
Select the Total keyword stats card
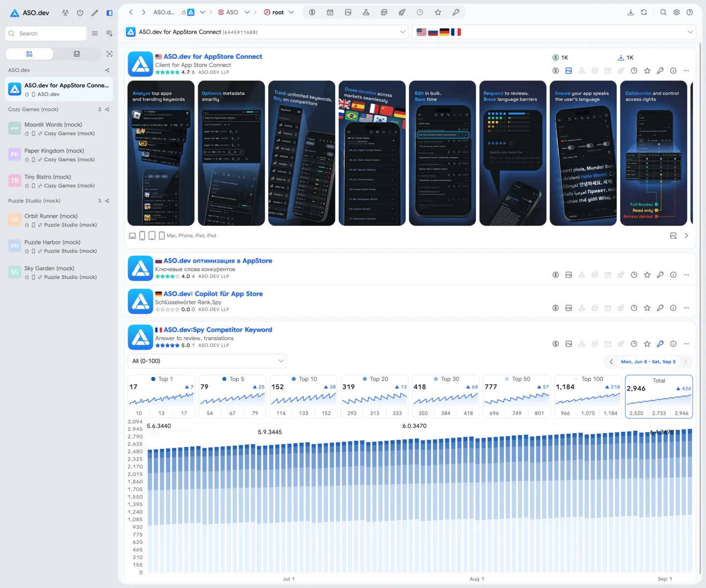tap(658, 396)
